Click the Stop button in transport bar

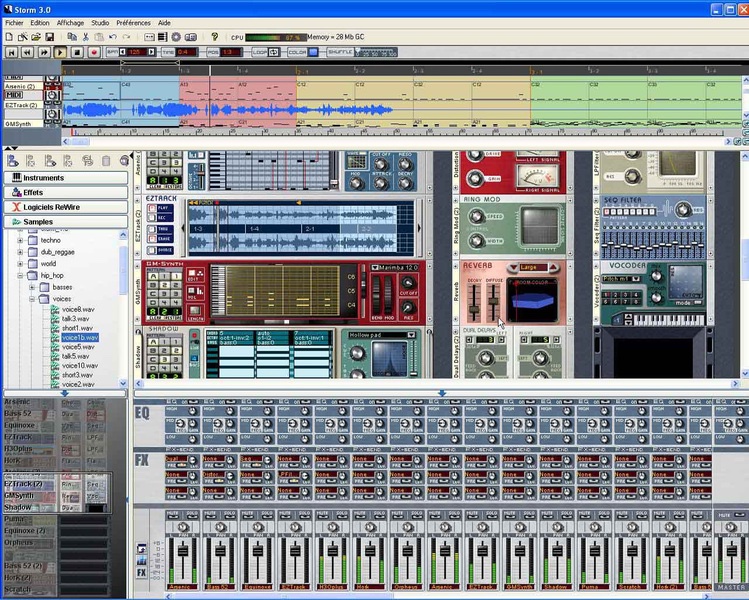(77, 52)
